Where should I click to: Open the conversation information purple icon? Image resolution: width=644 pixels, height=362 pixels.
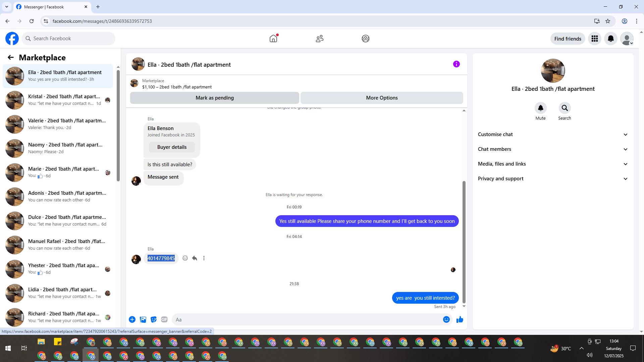click(x=456, y=64)
